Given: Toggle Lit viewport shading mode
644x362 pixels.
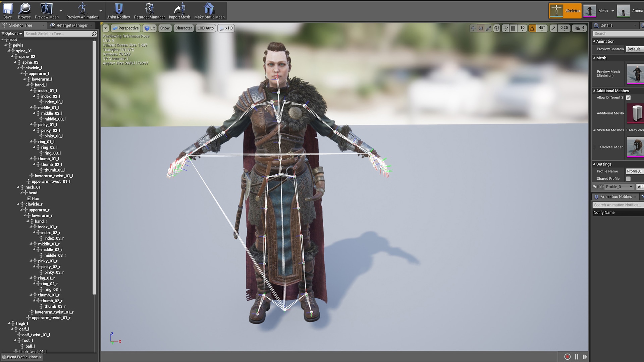Looking at the screenshot, I should [x=150, y=28].
